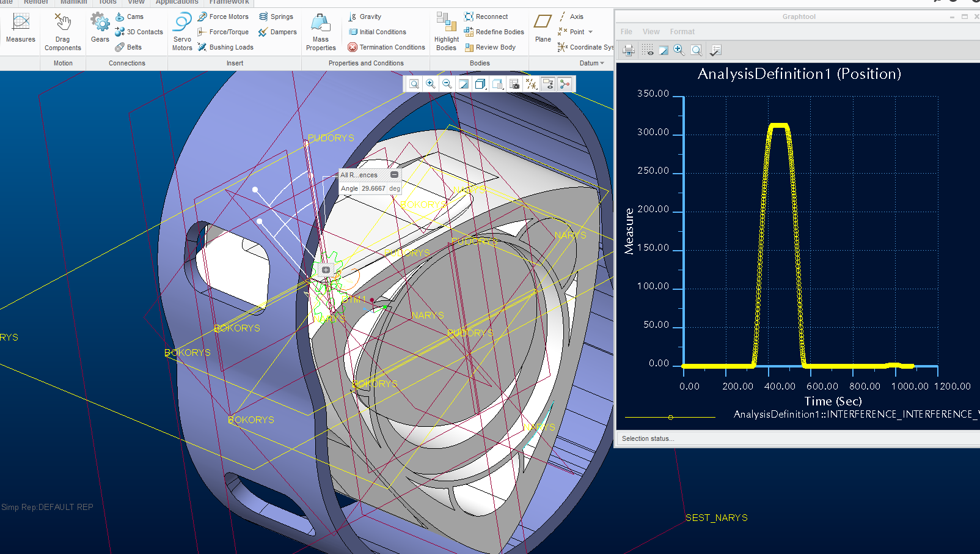Click Highlight Bodies
The image size is (980, 554).
[x=447, y=32]
